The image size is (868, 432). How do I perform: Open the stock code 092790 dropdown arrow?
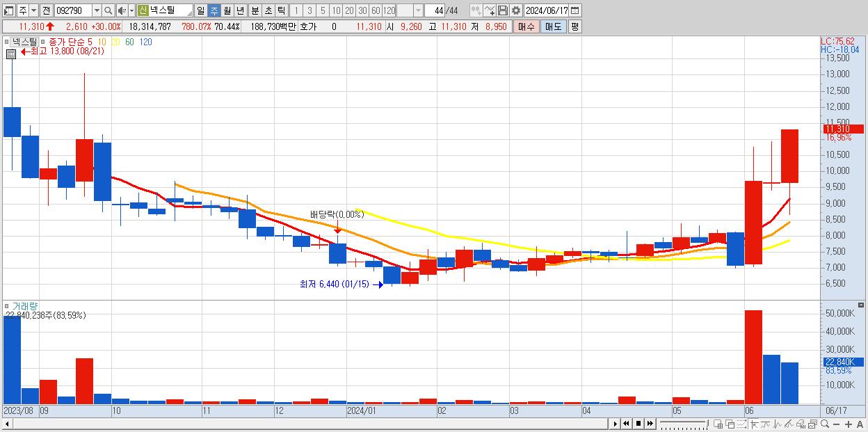pyautogui.click(x=97, y=10)
